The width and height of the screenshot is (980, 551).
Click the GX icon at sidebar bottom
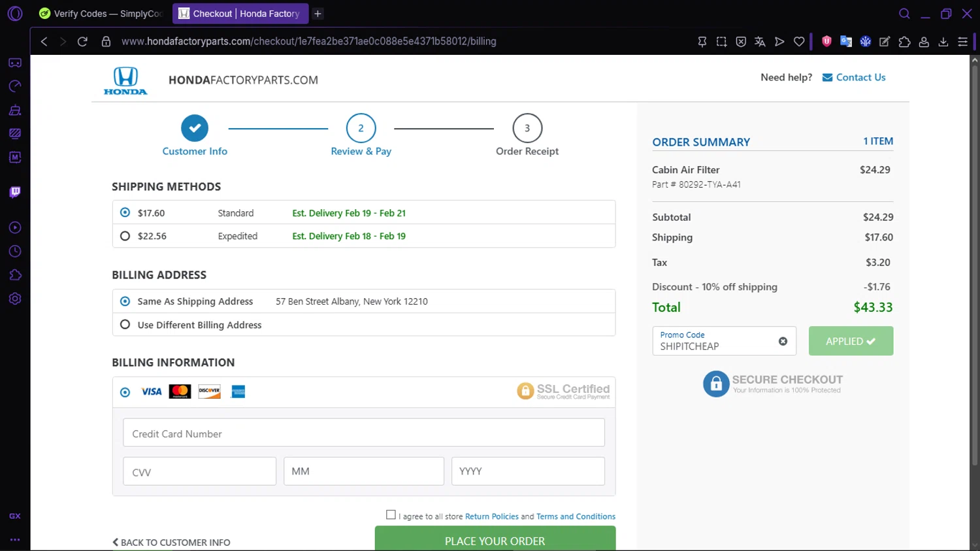pyautogui.click(x=15, y=516)
